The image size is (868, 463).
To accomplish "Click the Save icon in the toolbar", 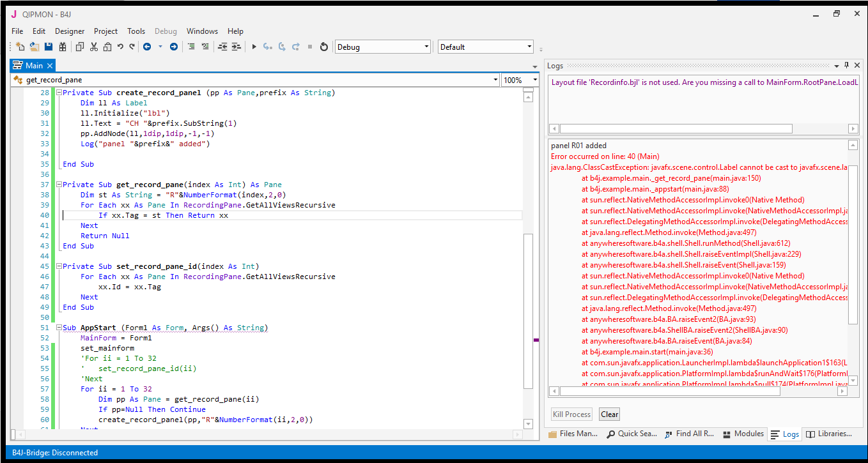I will (x=48, y=47).
